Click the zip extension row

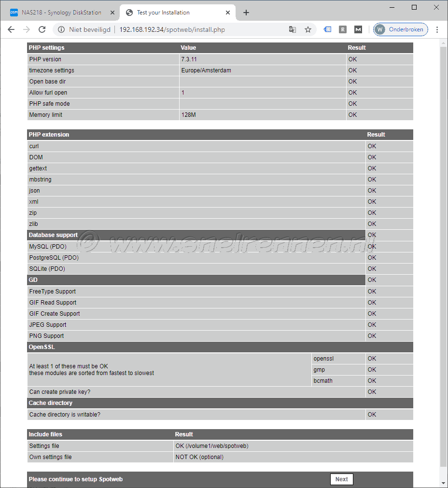tap(220, 213)
